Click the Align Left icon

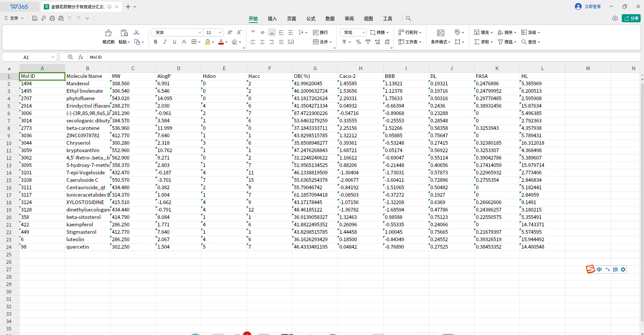253,42
